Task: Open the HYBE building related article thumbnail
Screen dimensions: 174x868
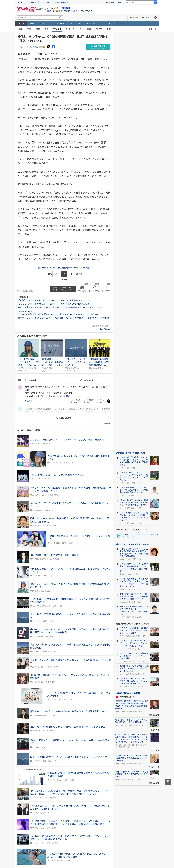Action: [52, 348]
